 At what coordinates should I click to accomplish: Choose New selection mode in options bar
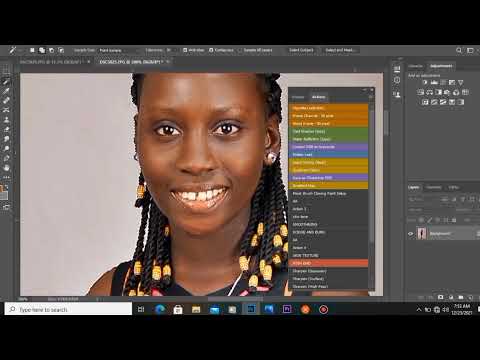coord(32,50)
